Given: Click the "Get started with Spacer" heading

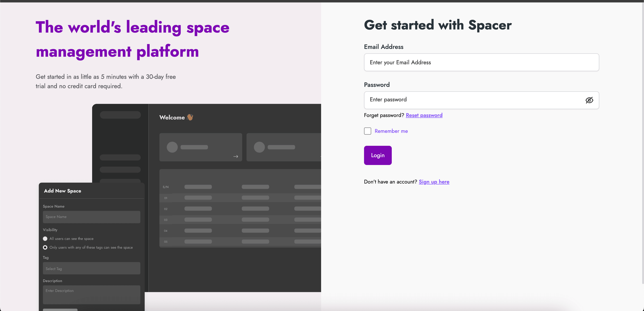Looking at the screenshot, I should click(438, 25).
